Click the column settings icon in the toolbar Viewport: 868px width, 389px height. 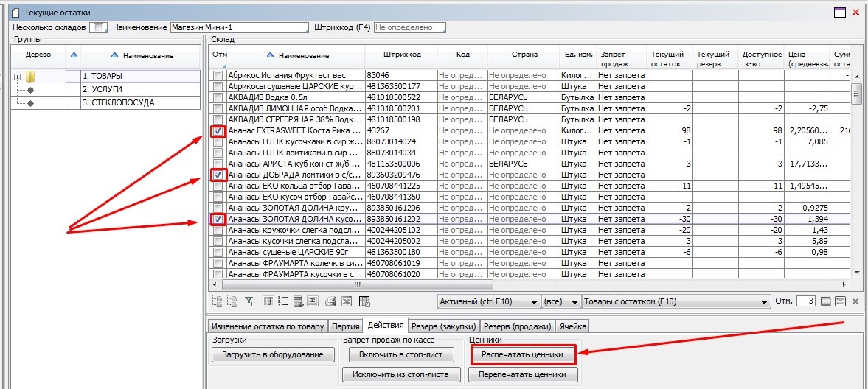(x=268, y=301)
